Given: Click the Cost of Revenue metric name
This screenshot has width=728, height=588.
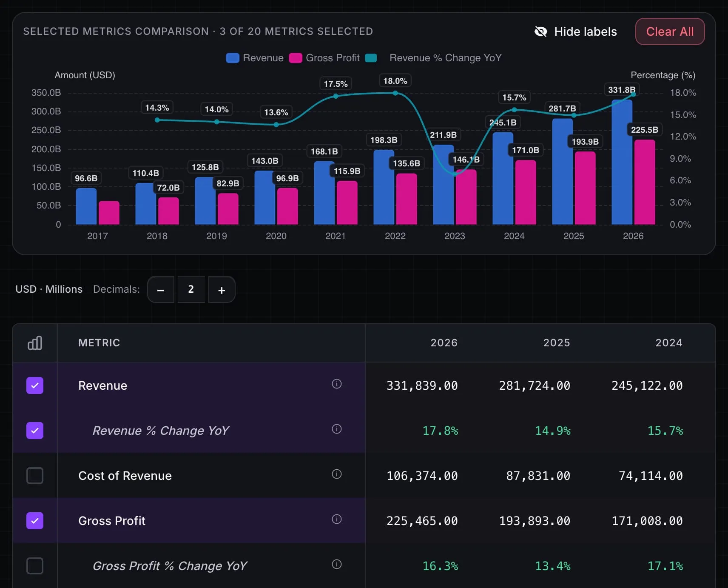Looking at the screenshot, I should click(x=125, y=476).
